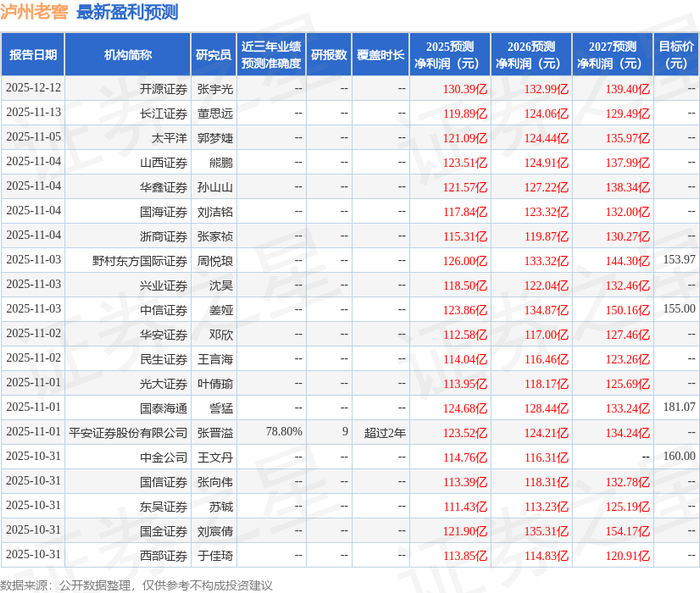Click the 最新盈利预测 heading

pyautogui.click(x=127, y=12)
